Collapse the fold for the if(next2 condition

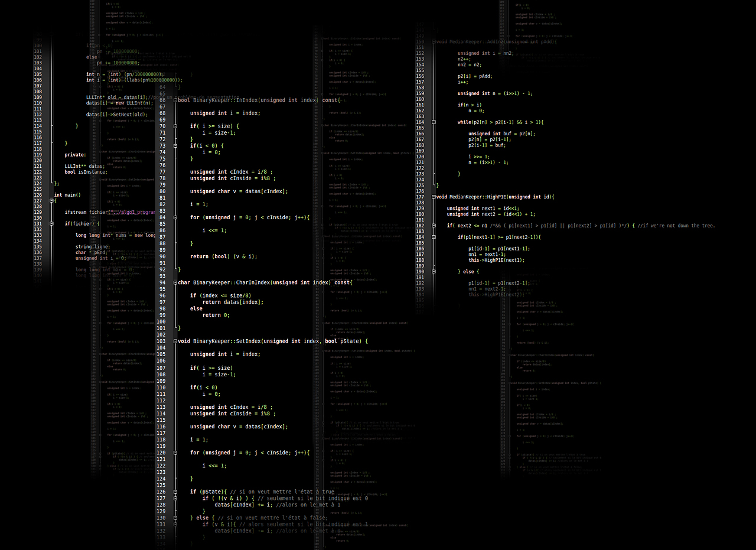(434, 226)
